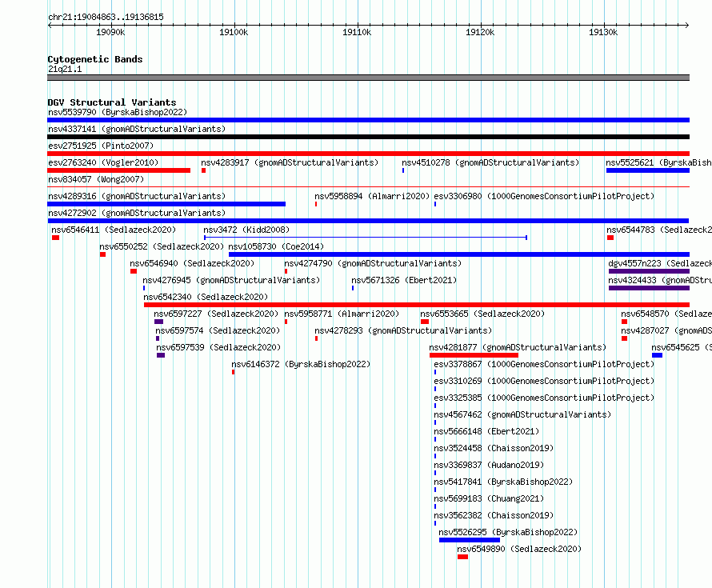Click nsv5666148 (Ebert2021) label

[x=486, y=431]
